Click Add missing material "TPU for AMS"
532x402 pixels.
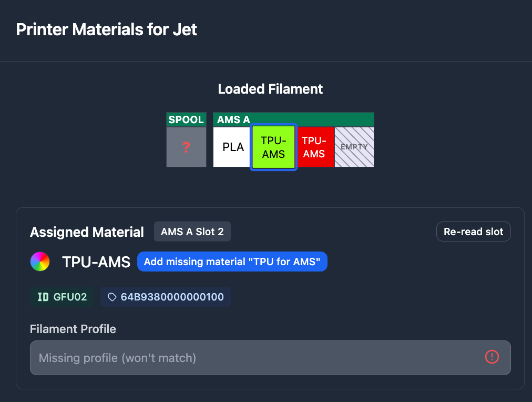(232, 262)
